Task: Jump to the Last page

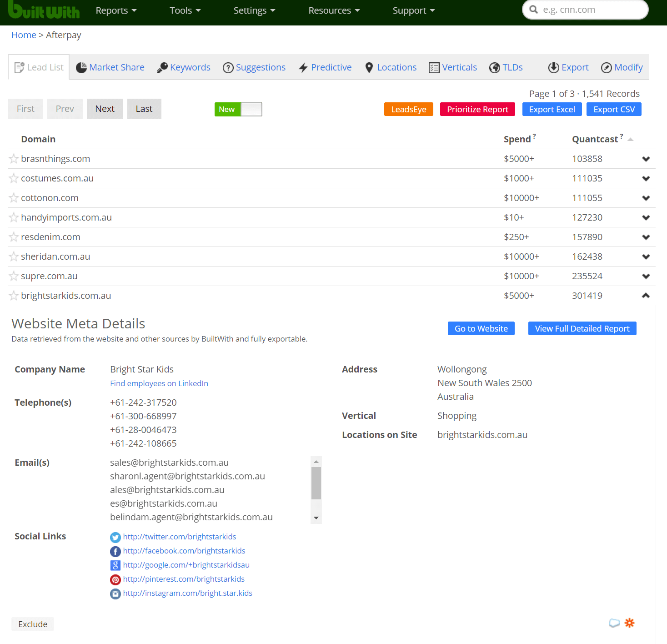Action: coord(144,109)
